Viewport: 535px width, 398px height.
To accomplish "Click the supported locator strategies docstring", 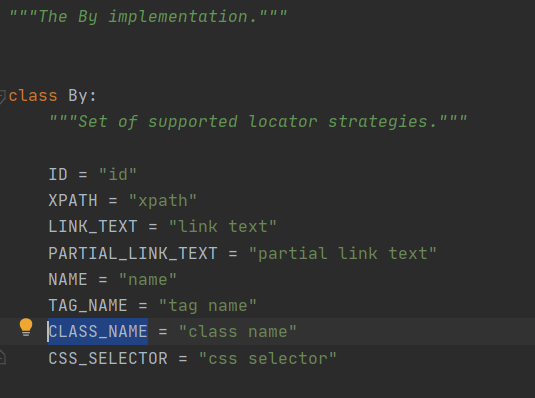I will point(258,122).
